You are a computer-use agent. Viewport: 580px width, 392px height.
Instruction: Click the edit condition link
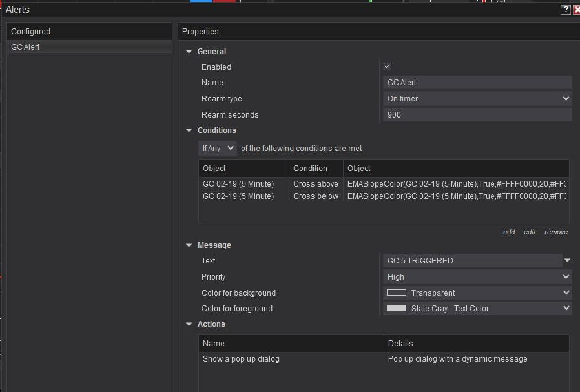pyautogui.click(x=530, y=232)
